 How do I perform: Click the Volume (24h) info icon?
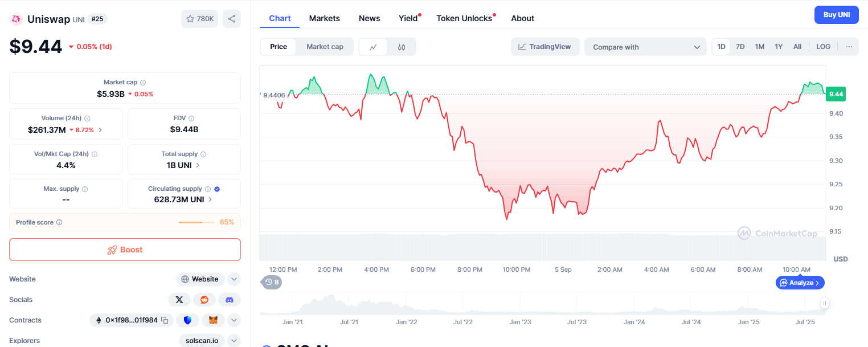click(87, 119)
